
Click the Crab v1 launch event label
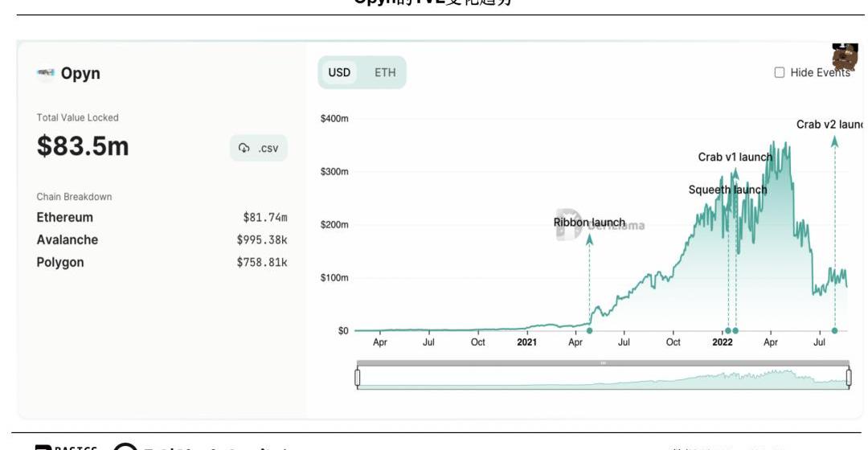735,157
